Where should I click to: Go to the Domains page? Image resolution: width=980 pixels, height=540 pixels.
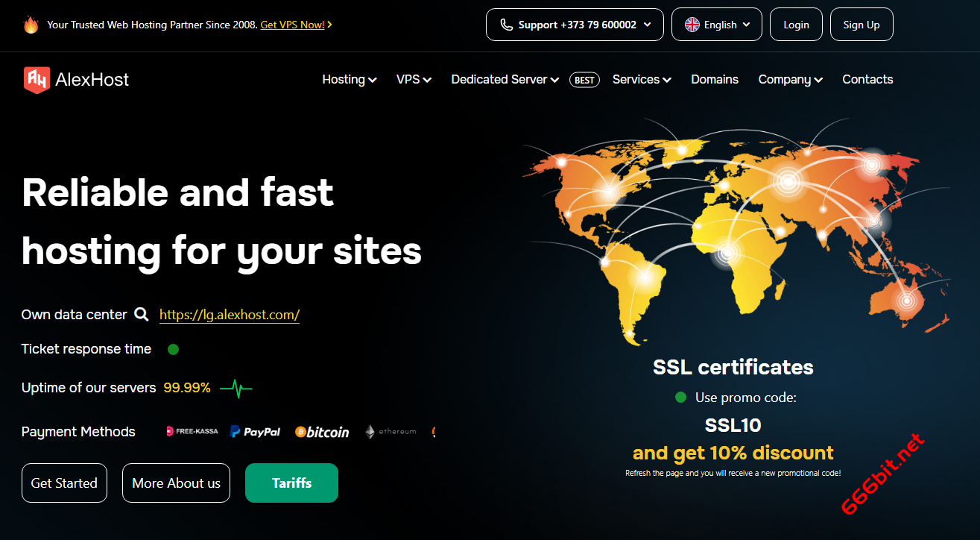(714, 80)
